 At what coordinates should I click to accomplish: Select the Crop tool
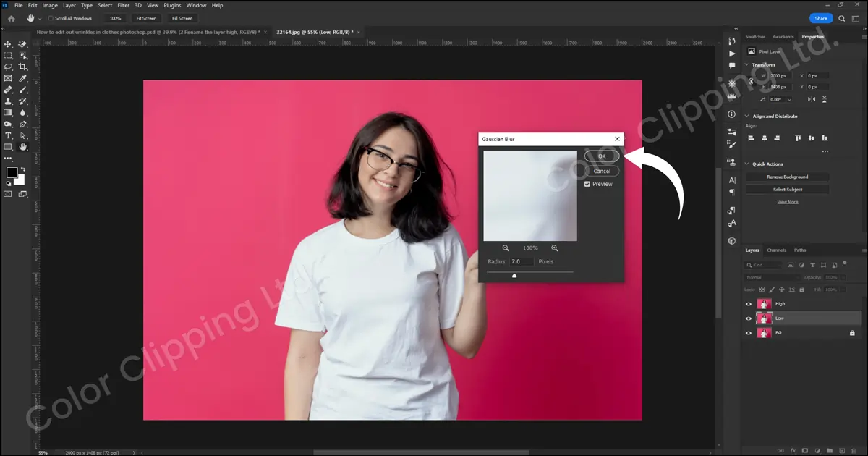[x=23, y=67]
